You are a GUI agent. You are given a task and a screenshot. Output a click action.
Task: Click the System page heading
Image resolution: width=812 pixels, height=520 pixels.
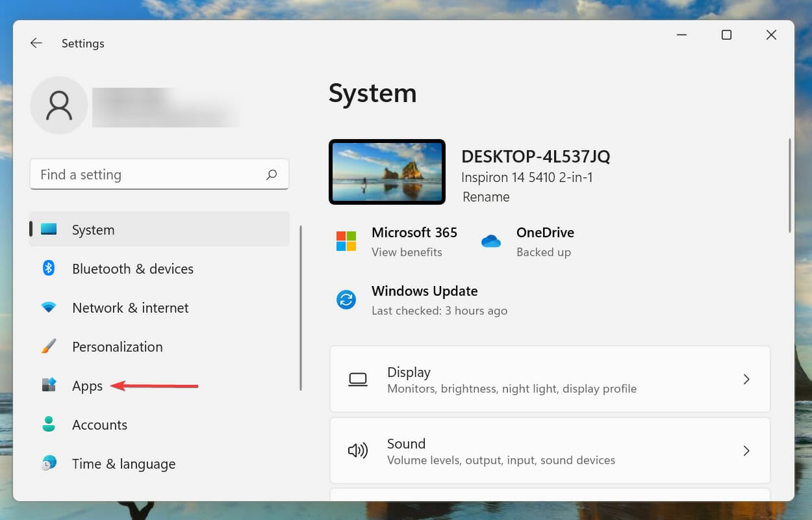point(372,93)
